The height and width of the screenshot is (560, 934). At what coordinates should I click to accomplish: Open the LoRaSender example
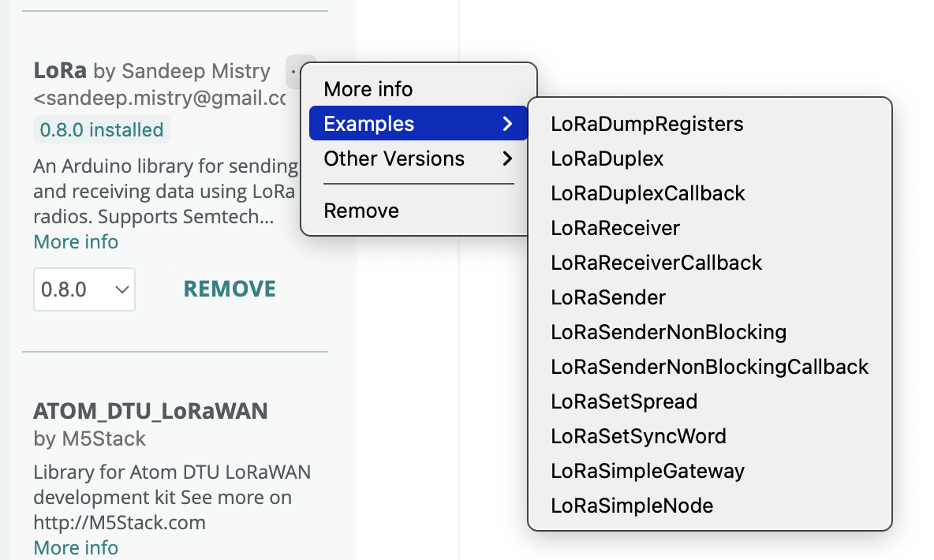pos(709,297)
